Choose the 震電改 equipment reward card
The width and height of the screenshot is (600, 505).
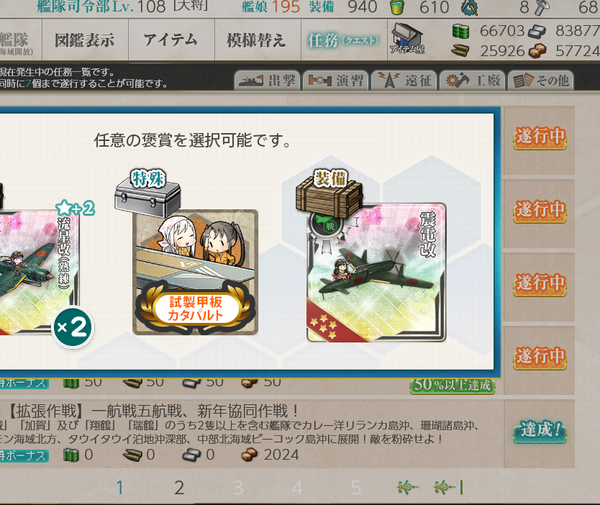point(376,272)
